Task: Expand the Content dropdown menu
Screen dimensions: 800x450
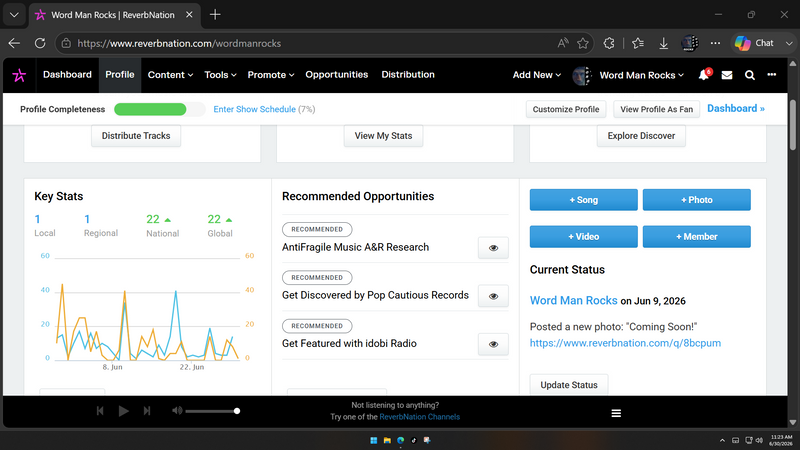Action: tap(170, 75)
